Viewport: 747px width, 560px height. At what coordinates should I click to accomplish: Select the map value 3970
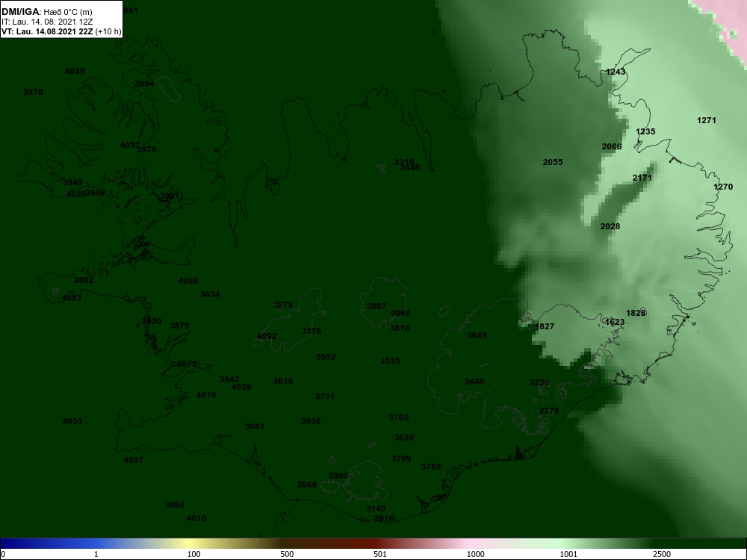[x=33, y=92]
